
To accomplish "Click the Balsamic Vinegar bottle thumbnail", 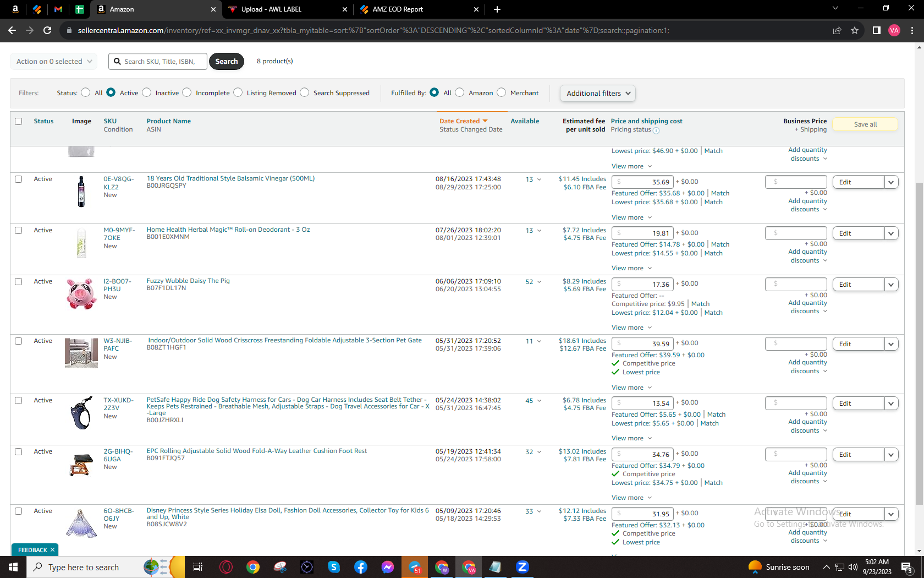I will point(81,192).
